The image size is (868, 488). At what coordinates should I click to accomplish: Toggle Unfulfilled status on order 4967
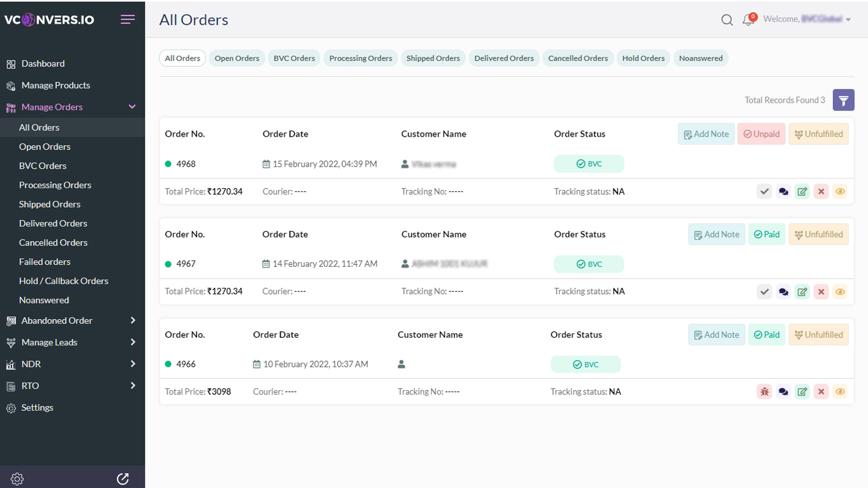pos(819,234)
